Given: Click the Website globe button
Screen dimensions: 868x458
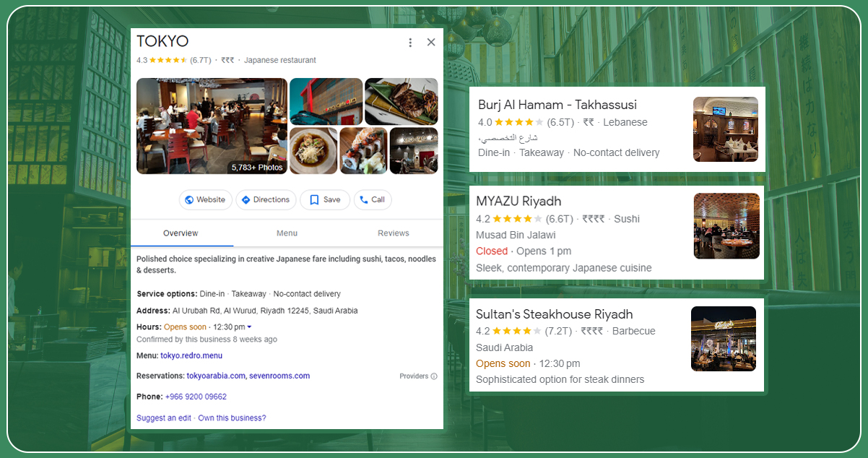Looking at the screenshot, I should pos(205,200).
